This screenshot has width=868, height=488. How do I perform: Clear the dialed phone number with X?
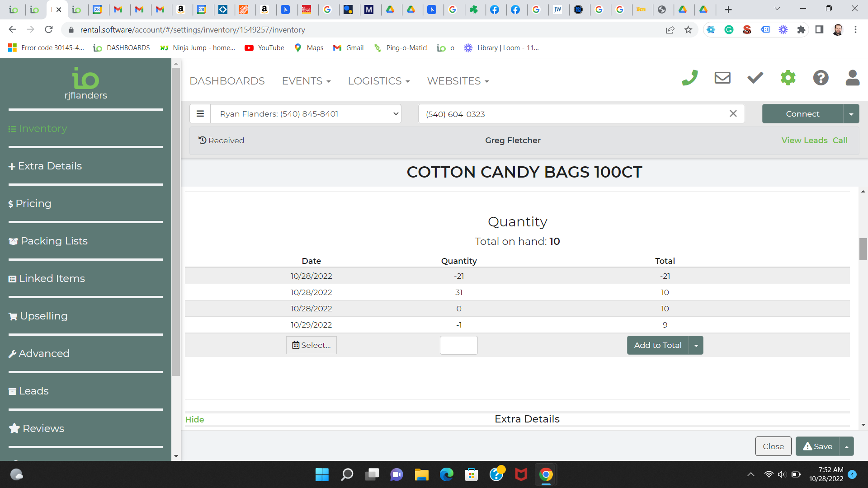pos(733,114)
